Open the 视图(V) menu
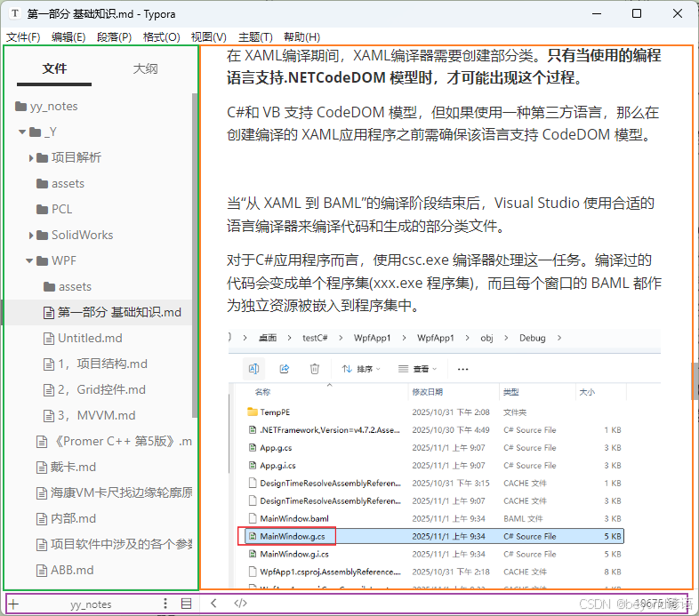Viewport: 699px width, 616px height. coord(209,37)
